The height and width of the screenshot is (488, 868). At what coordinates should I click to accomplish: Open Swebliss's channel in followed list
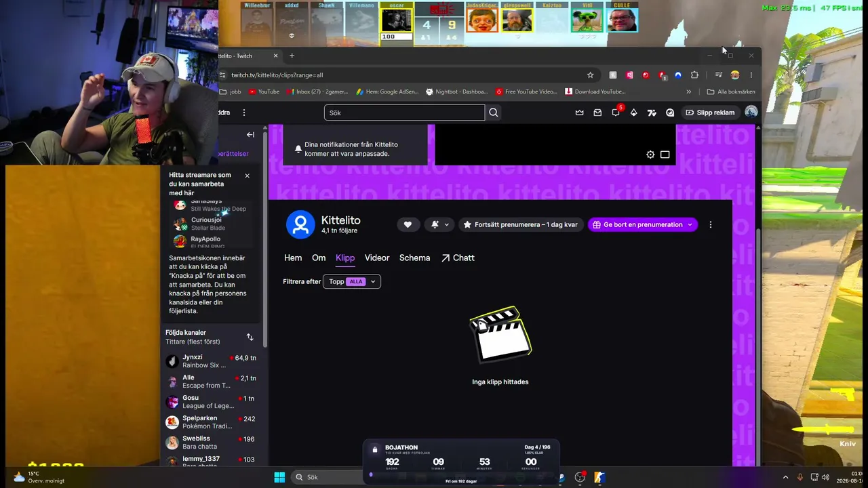click(212, 443)
